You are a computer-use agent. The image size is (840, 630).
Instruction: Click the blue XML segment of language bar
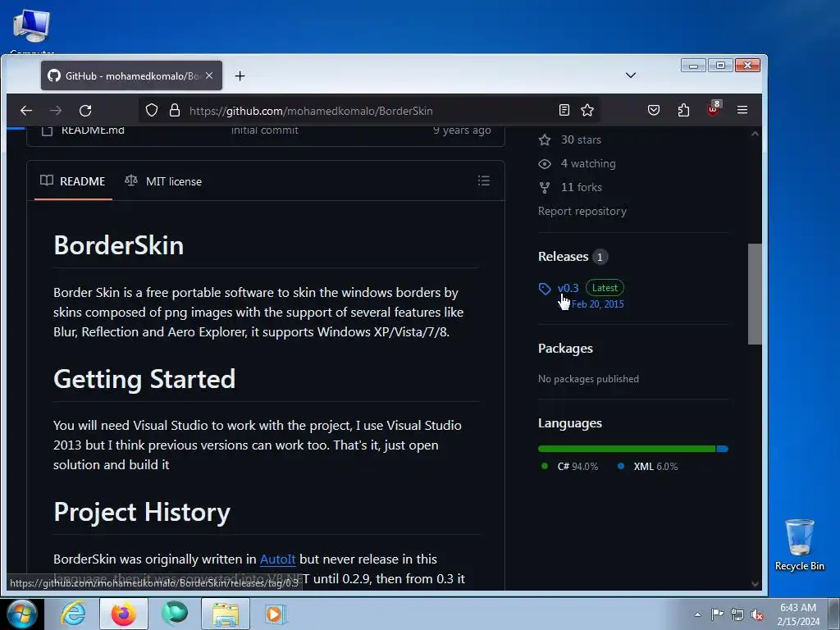click(x=723, y=449)
